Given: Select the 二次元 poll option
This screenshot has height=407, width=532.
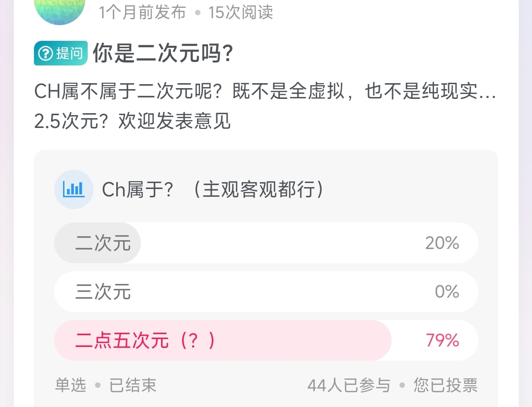Looking at the screenshot, I should (266, 243).
